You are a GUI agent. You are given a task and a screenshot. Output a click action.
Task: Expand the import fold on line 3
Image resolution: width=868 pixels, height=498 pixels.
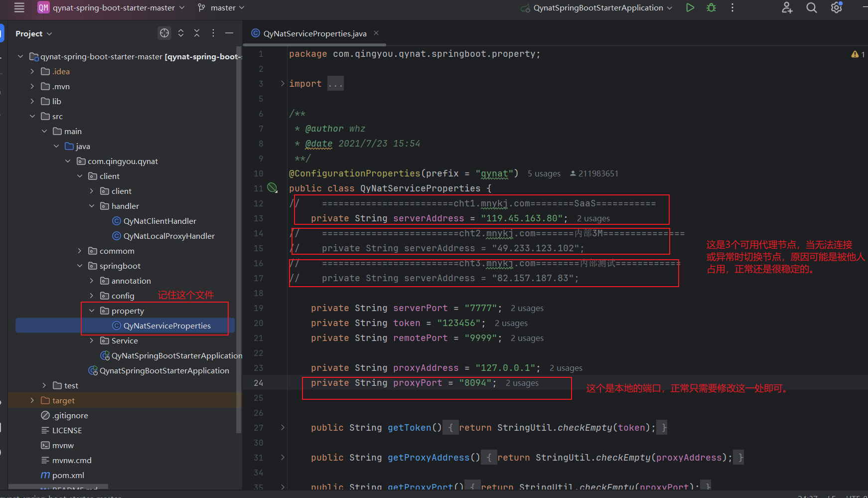point(283,84)
